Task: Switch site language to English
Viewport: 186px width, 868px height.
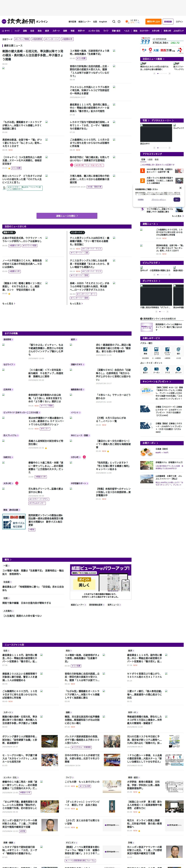Action: pyautogui.click(x=103, y=22)
